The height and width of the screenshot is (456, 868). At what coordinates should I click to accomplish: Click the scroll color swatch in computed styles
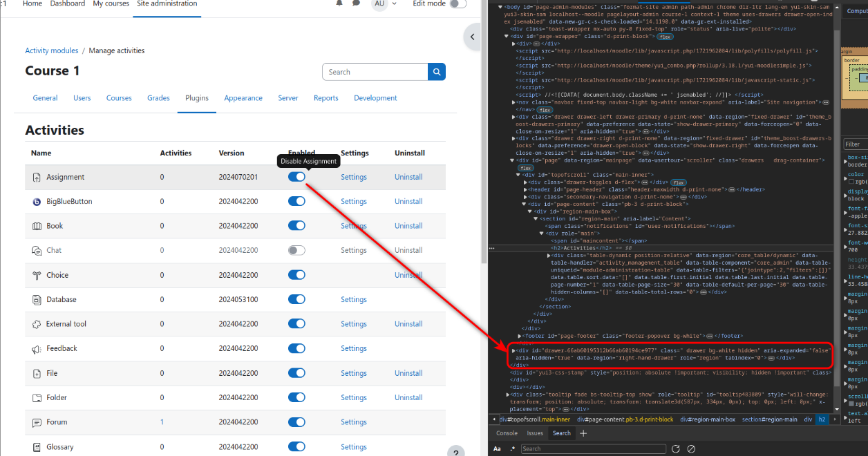[x=851, y=404]
